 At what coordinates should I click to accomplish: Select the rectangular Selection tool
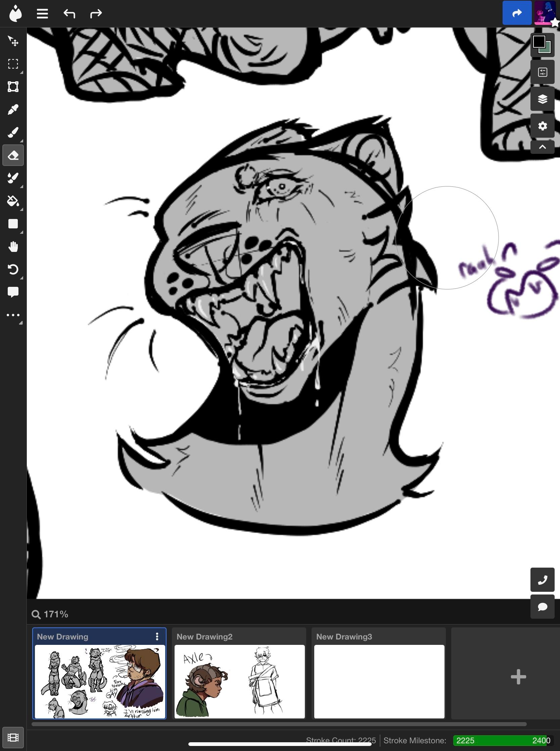(x=13, y=64)
